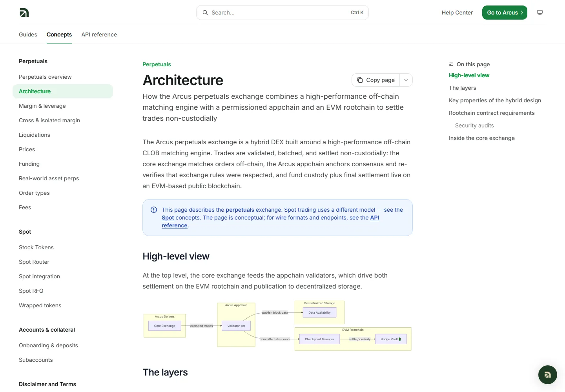Jump to Rootchain contract requirements
The image size is (565, 392).
[x=492, y=113]
